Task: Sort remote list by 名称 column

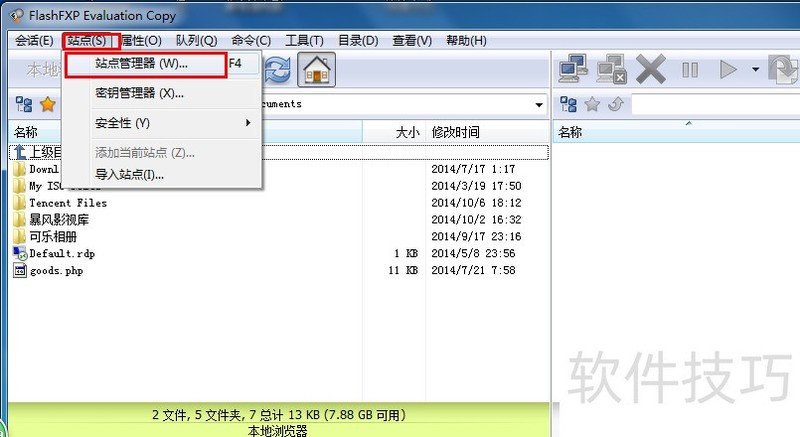Action: [x=677, y=132]
